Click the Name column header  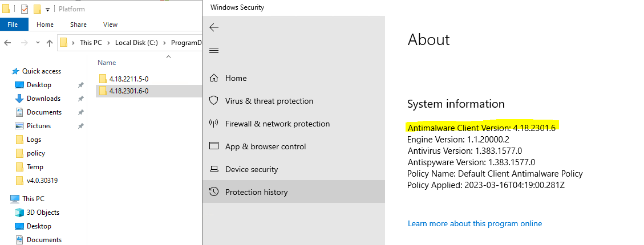click(x=107, y=63)
